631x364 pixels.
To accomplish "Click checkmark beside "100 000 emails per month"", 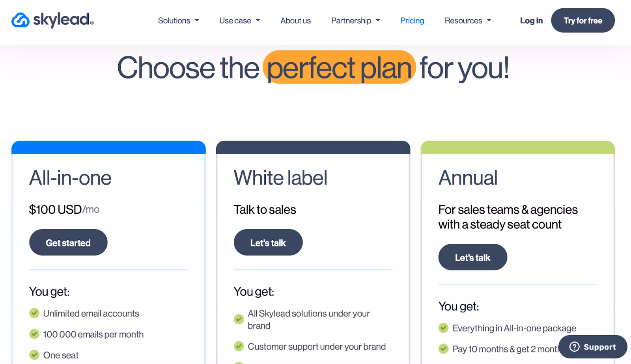I will [34, 334].
